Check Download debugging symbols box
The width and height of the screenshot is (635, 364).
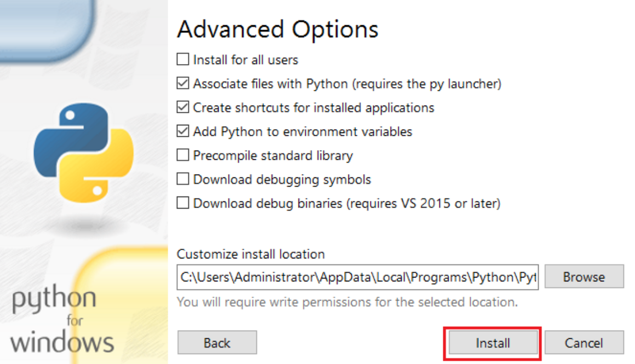click(183, 179)
